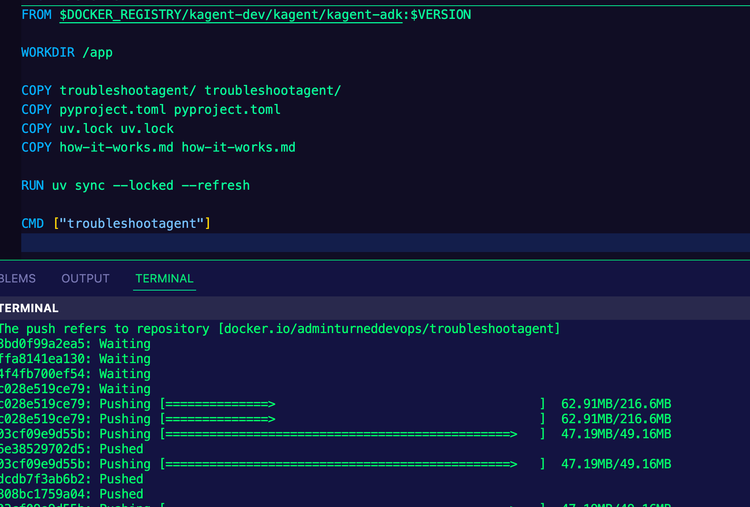Click the first 62.91MB/216.6MB progress value

(x=616, y=404)
